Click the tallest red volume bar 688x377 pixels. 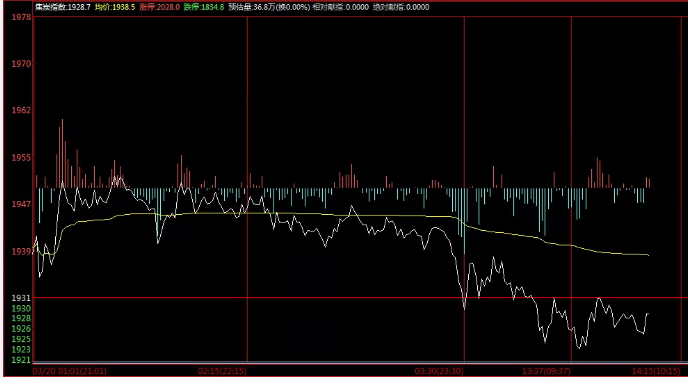(62, 153)
